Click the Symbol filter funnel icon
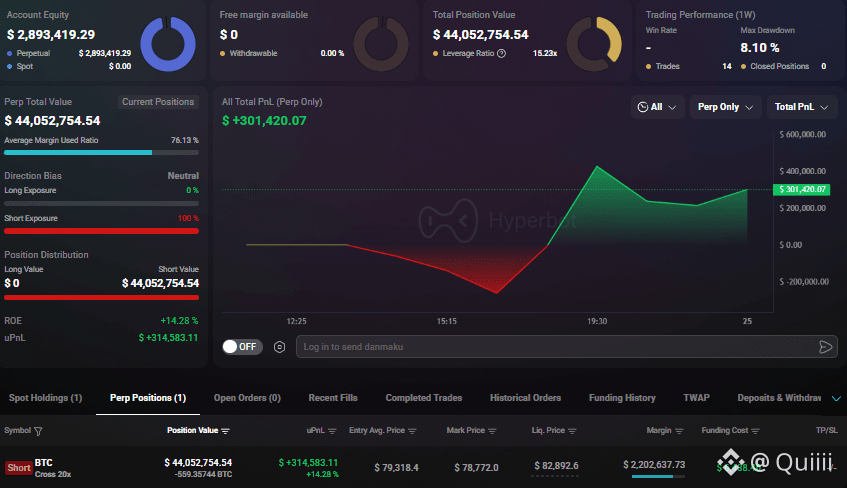The height and width of the screenshot is (488, 847). [38, 431]
